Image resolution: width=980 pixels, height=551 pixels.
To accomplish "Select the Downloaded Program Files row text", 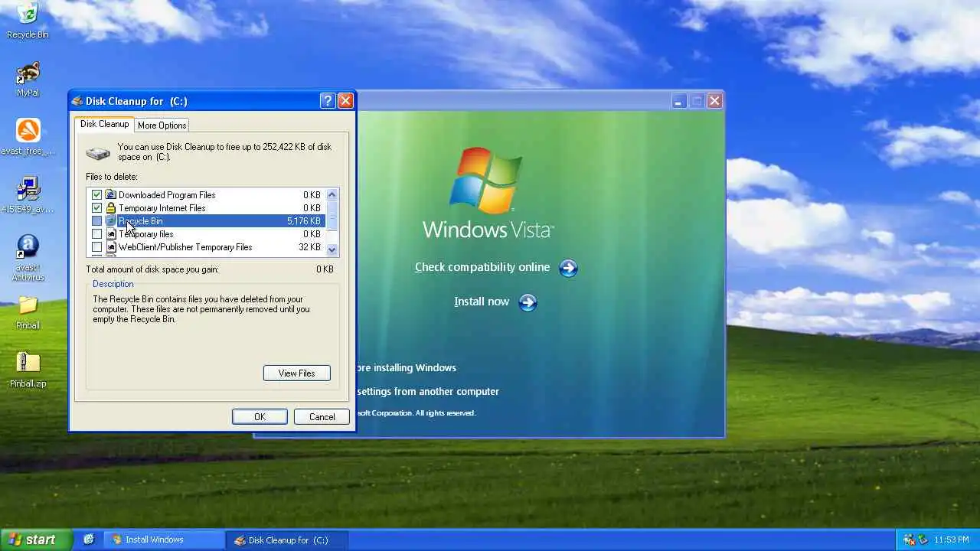I will [167, 195].
